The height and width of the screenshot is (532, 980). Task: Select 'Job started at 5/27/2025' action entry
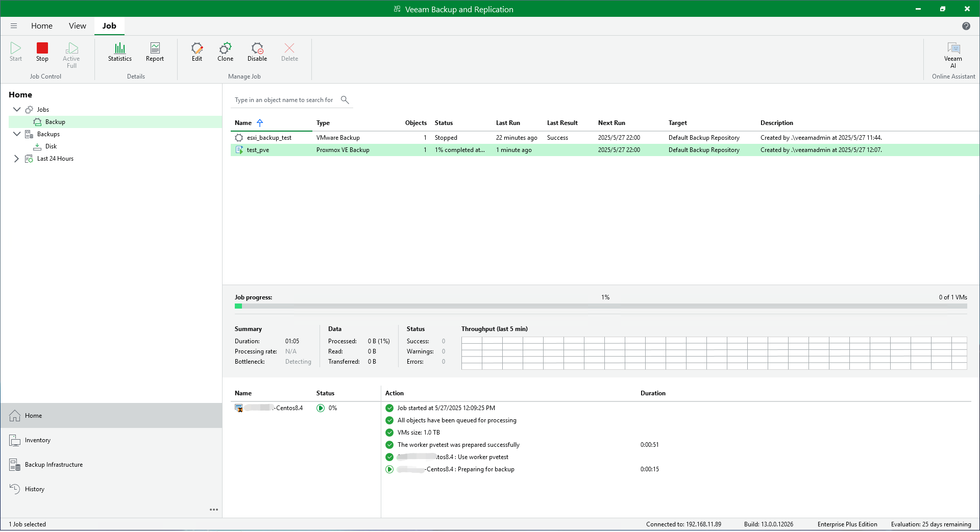pos(446,408)
